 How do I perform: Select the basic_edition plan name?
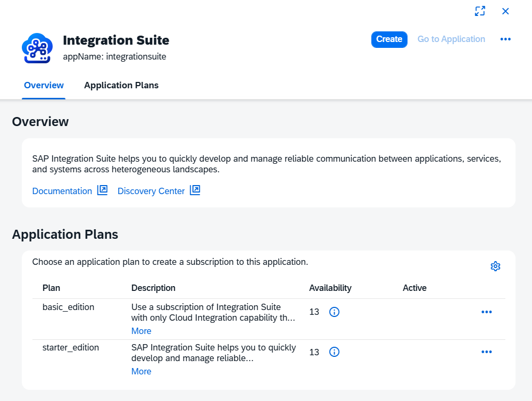pos(68,307)
